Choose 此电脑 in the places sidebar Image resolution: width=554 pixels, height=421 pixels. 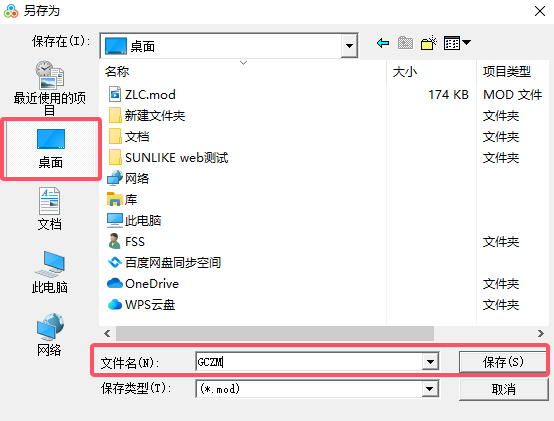click(x=50, y=272)
